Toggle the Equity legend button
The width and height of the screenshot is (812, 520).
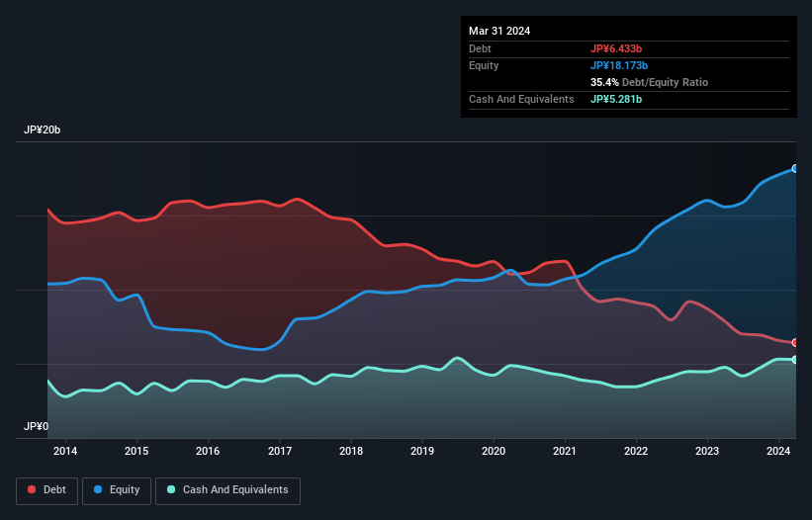tap(117, 490)
